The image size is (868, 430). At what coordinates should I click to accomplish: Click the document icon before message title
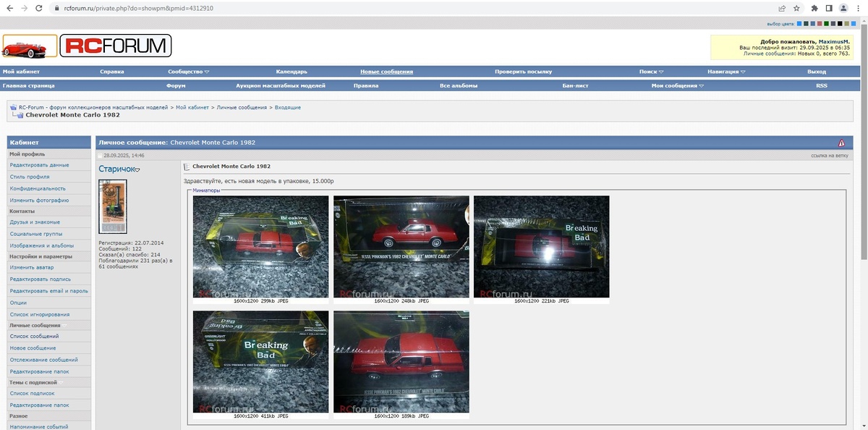pos(187,166)
